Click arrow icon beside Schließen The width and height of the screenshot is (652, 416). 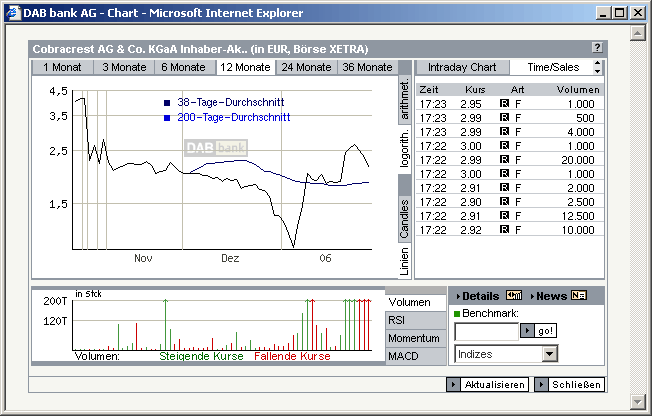(x=541, y=385)
